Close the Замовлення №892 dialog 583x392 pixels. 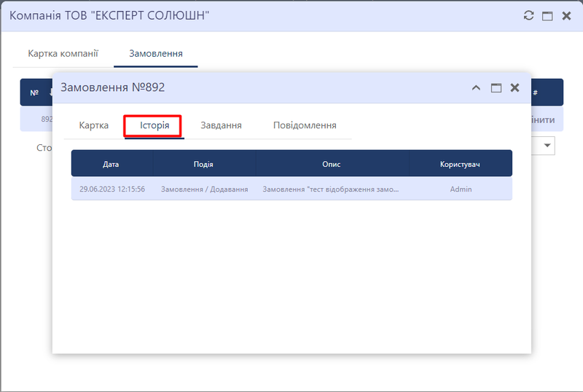pyautogui.click(x=514, y=87)
